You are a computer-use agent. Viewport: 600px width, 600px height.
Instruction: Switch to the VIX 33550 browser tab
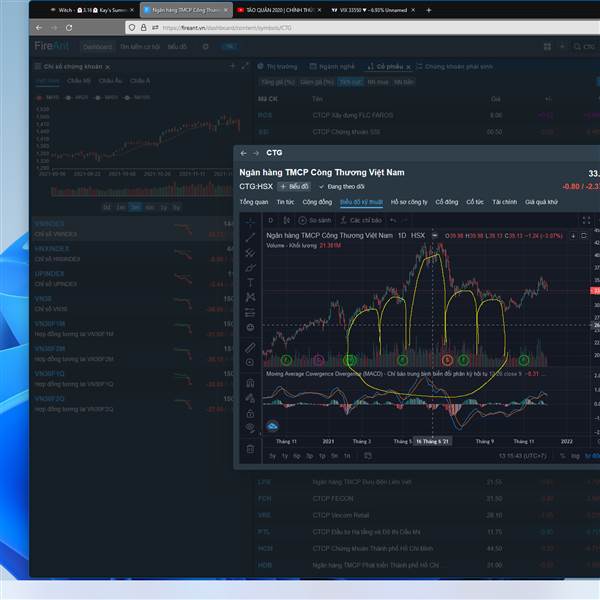[x=372, y=10]
